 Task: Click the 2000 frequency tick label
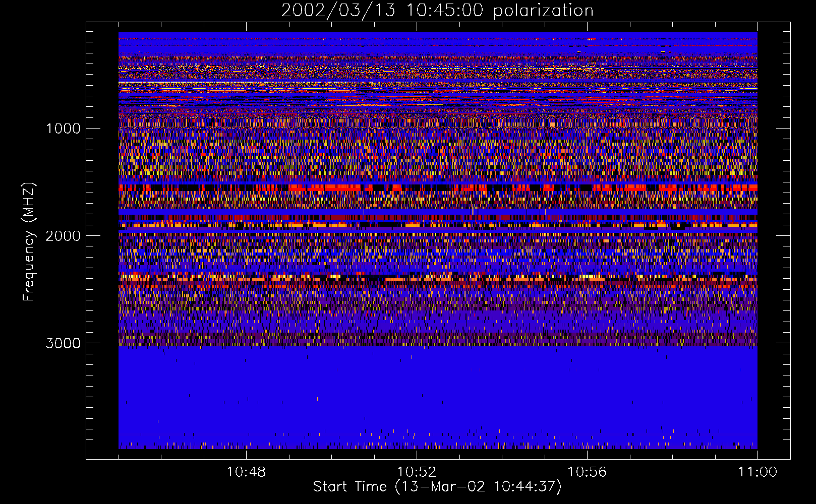tap(63, 236)
